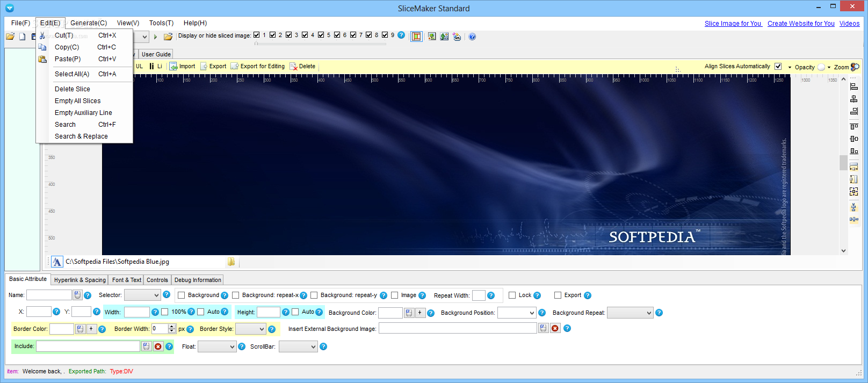Click the Name input field

pyautogui.click(x=49, y=295)
